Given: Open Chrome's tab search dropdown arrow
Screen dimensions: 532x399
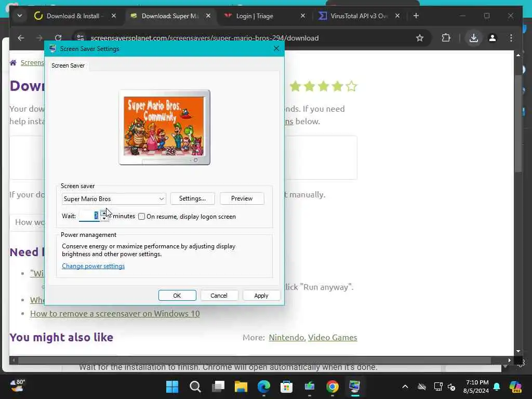Looking at the screenshot, I should pos(20,16).
